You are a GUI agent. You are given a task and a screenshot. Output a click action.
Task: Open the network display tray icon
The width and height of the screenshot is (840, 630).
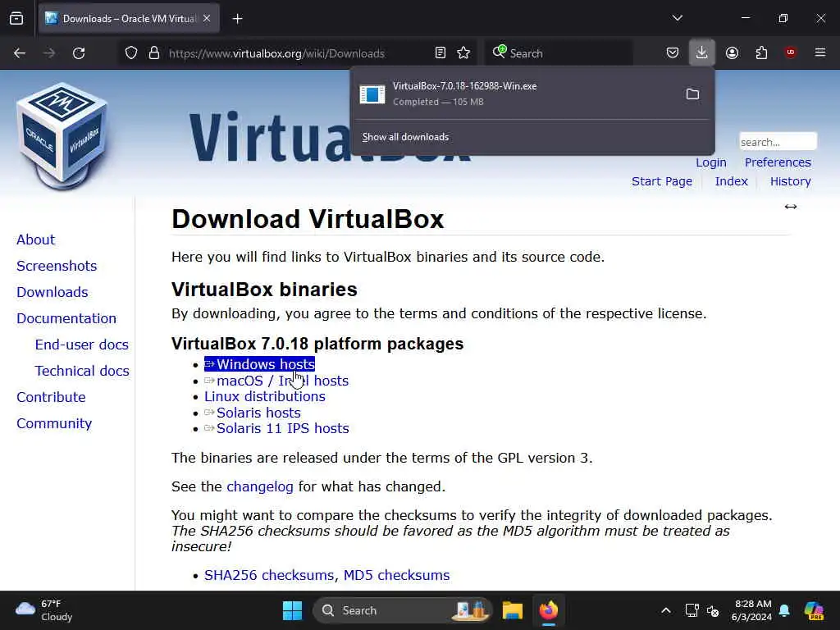[692, 610]
